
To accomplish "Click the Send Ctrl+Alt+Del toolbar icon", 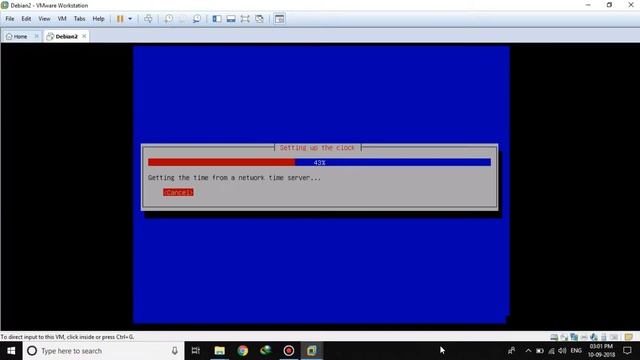I will coord(148,19).
